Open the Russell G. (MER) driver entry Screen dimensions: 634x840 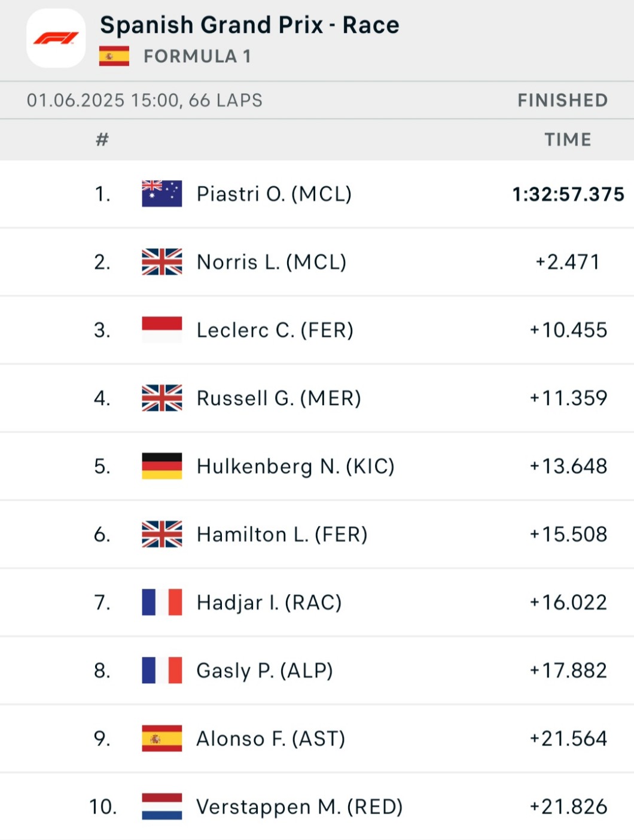[279, 398]
